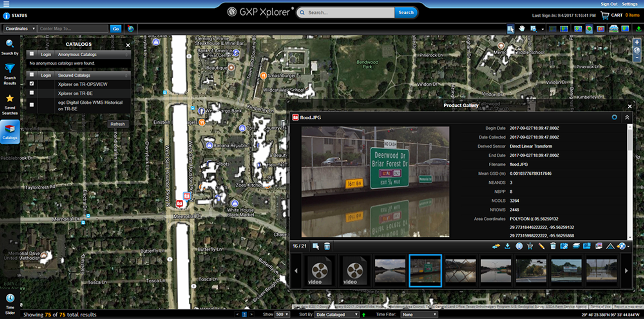The image size is (644, 319).
Task: Click the Center Map To field
Action: (x=73, y=29)
